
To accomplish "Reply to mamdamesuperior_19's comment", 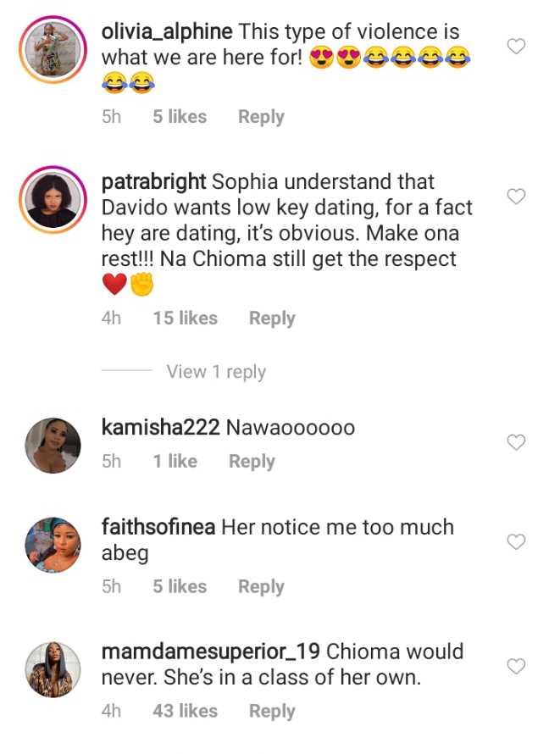I will (x=272, y=712).
